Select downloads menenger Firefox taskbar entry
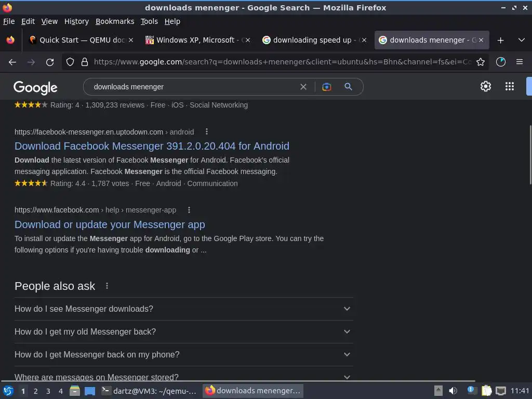 [253, 391]
